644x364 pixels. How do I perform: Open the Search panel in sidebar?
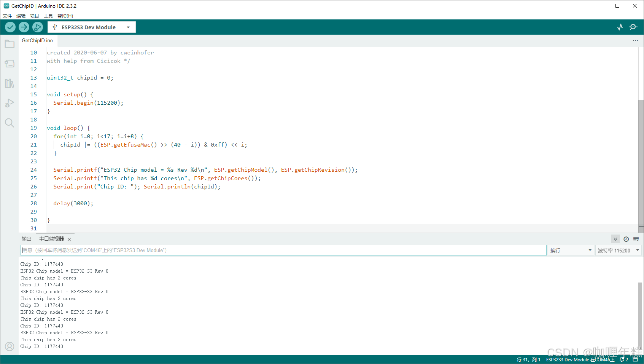(x=10, y=123)
